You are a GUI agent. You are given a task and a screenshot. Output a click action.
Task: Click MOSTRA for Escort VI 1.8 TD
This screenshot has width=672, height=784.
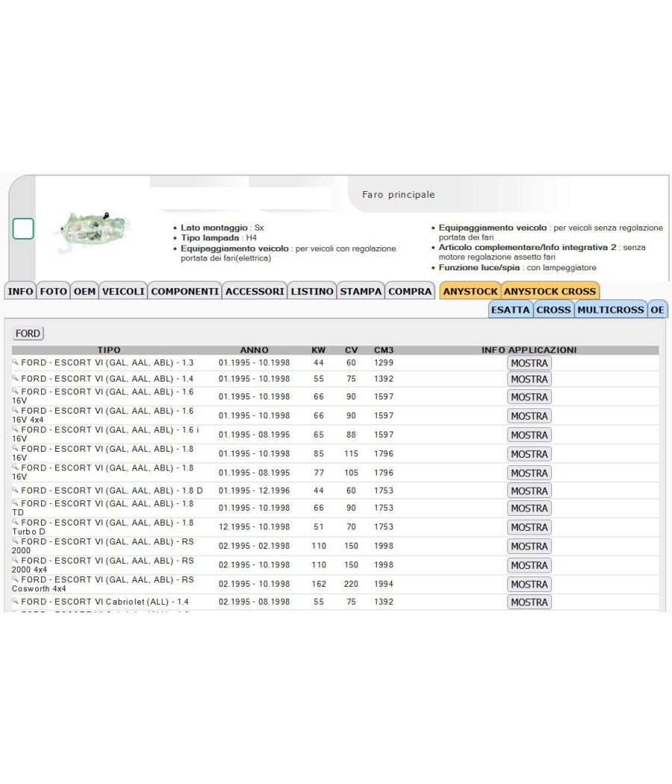click(x=529, y=508)
